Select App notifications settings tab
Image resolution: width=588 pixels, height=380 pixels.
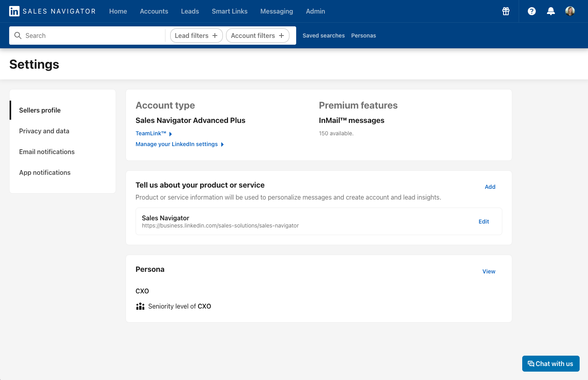click(x=63, y=172)
